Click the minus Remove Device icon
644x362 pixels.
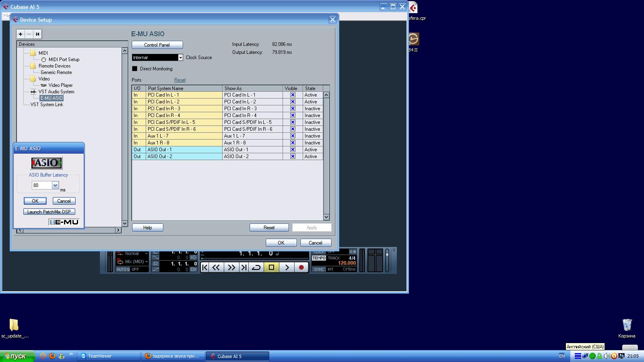tap(29, 34)
